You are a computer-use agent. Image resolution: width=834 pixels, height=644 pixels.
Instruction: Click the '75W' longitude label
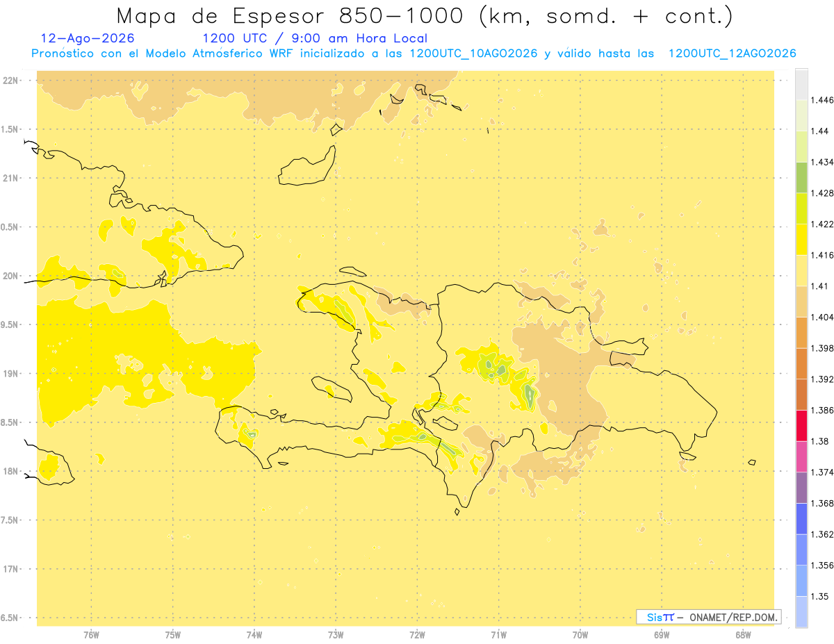(x=173, y=634)
